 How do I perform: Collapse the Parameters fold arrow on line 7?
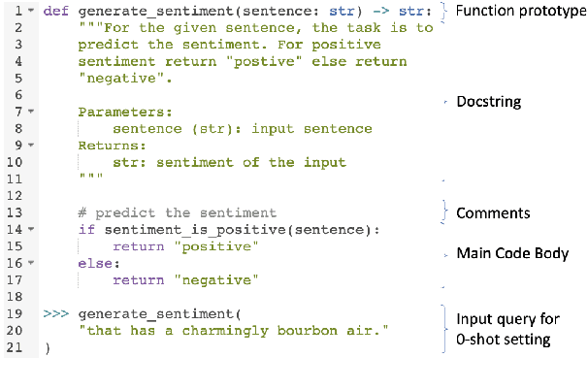[x=30, y=112]
